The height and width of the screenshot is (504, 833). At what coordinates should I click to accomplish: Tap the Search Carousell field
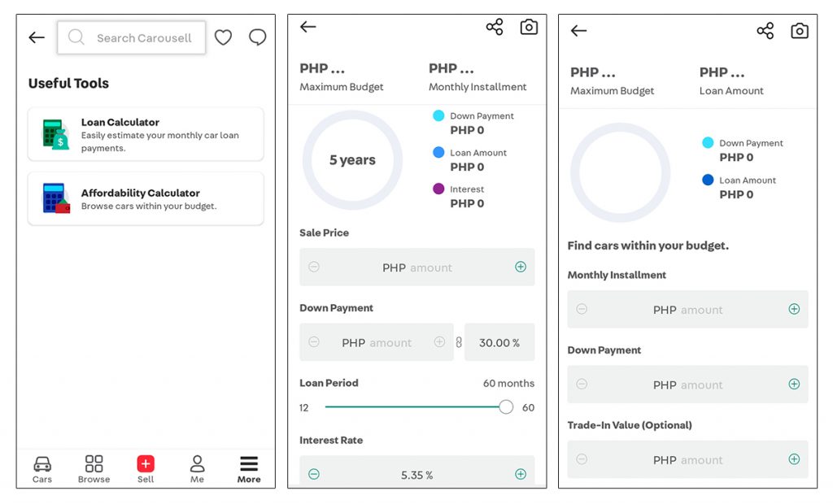[x=131, y=37]
